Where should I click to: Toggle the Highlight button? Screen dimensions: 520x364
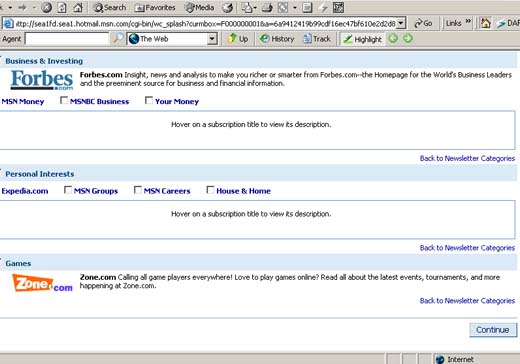(x=362, y=39)
